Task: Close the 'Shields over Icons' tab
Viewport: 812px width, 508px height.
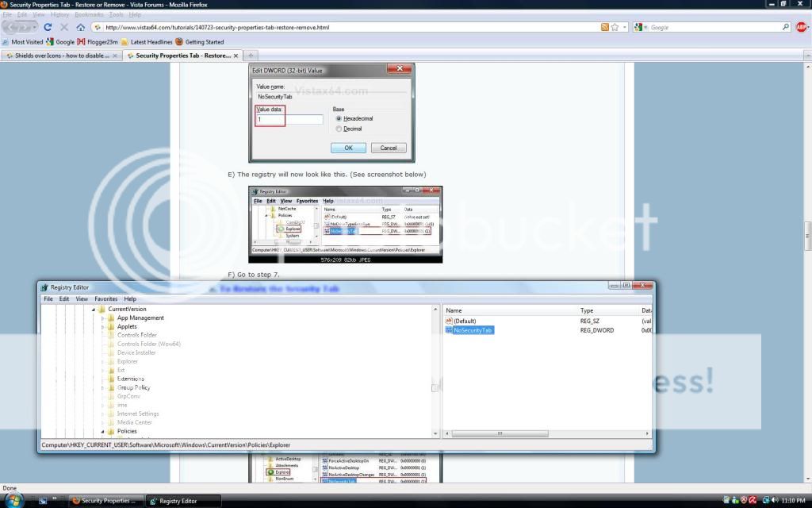Action: 115,56
